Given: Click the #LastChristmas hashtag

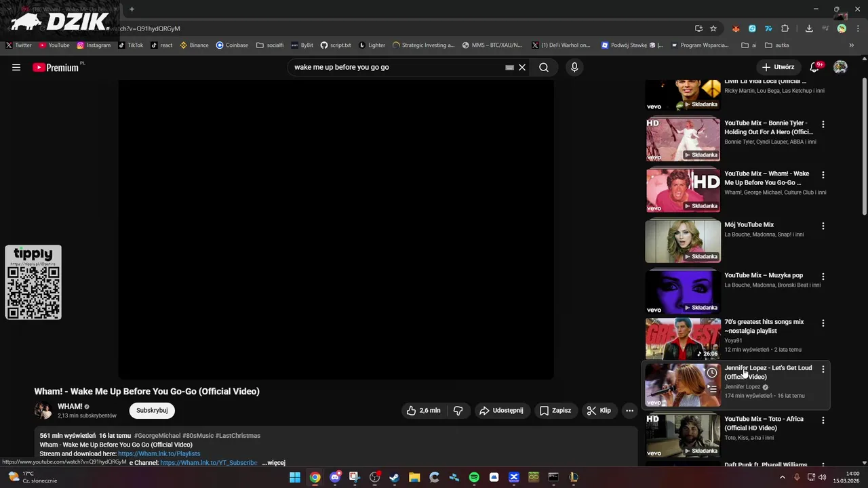Looking at the screenshot, I should pos(238,436).
